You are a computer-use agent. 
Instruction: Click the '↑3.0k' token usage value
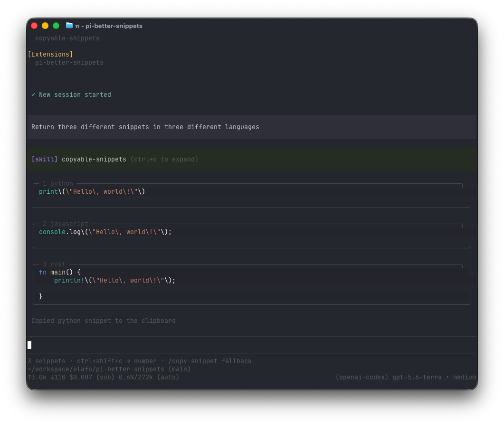click(37, 377)
